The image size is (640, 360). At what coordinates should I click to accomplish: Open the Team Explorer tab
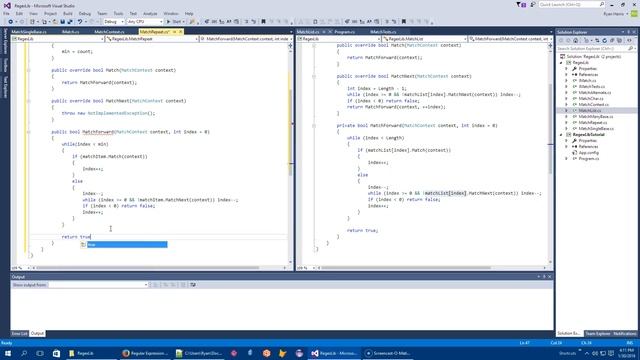point(598,333)
